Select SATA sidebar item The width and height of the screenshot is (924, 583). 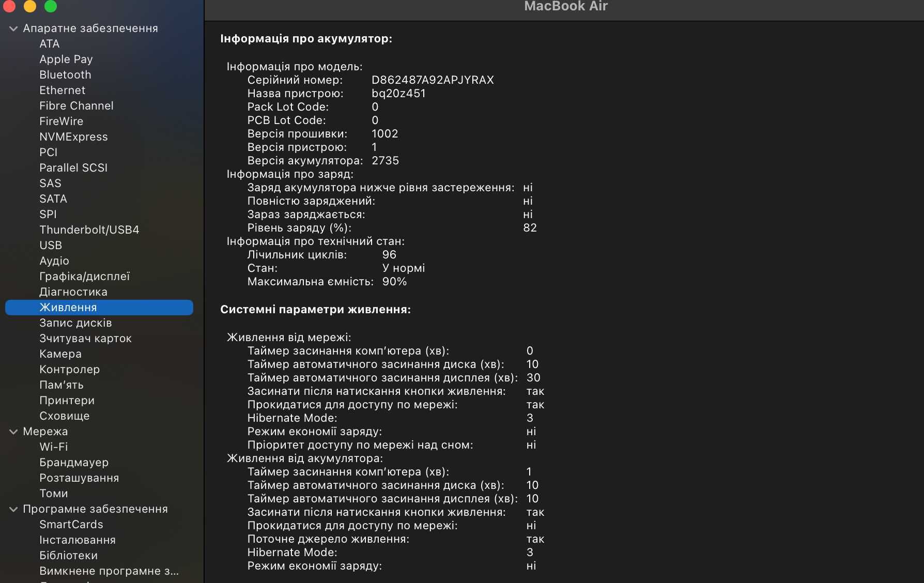pyautogui.click(x=53, y=199)
